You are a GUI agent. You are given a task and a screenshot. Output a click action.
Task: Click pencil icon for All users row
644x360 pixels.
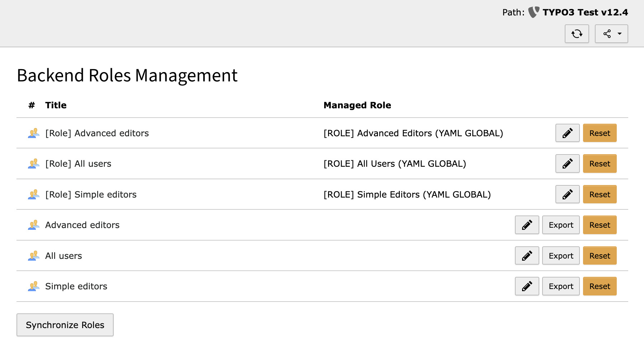tap(527, 256)
